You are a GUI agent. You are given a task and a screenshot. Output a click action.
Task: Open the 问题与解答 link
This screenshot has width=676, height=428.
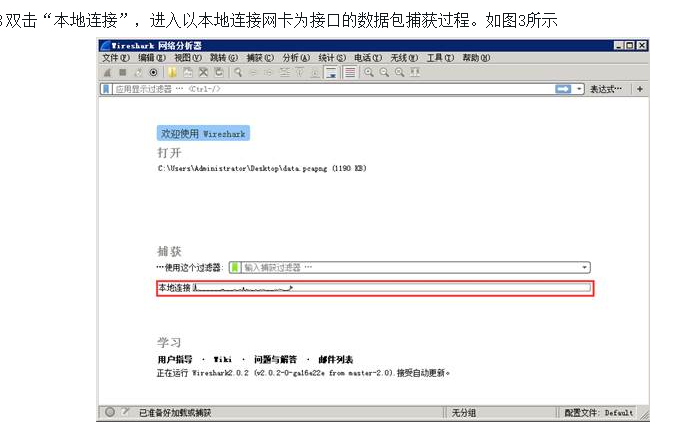tap(275, 359)
